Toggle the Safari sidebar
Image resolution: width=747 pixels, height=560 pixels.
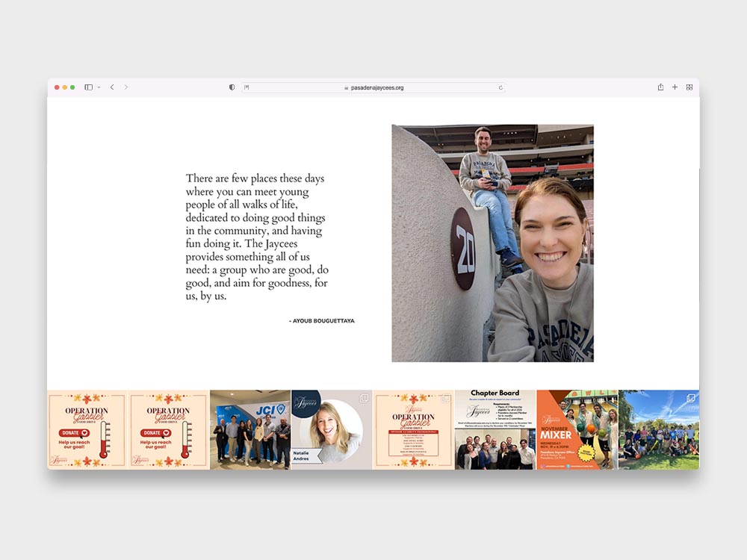click(88, 87)
